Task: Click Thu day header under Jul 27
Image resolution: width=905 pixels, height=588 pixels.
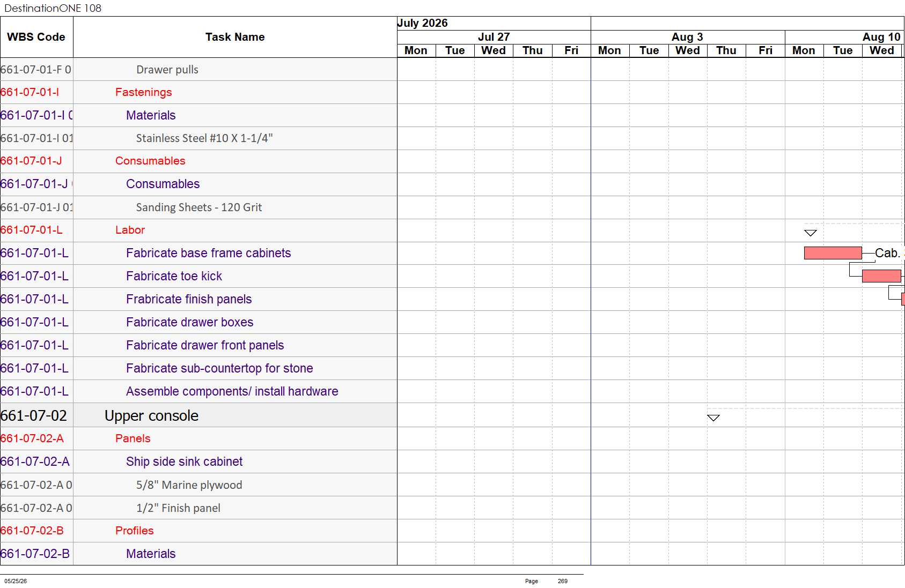Action: pos(533,50)
